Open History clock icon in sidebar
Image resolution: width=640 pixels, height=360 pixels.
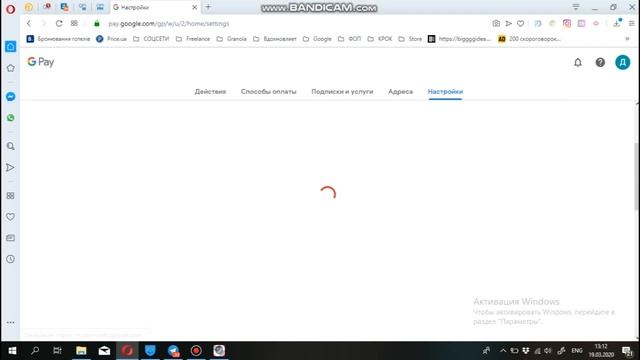click(x=11, y=259)
